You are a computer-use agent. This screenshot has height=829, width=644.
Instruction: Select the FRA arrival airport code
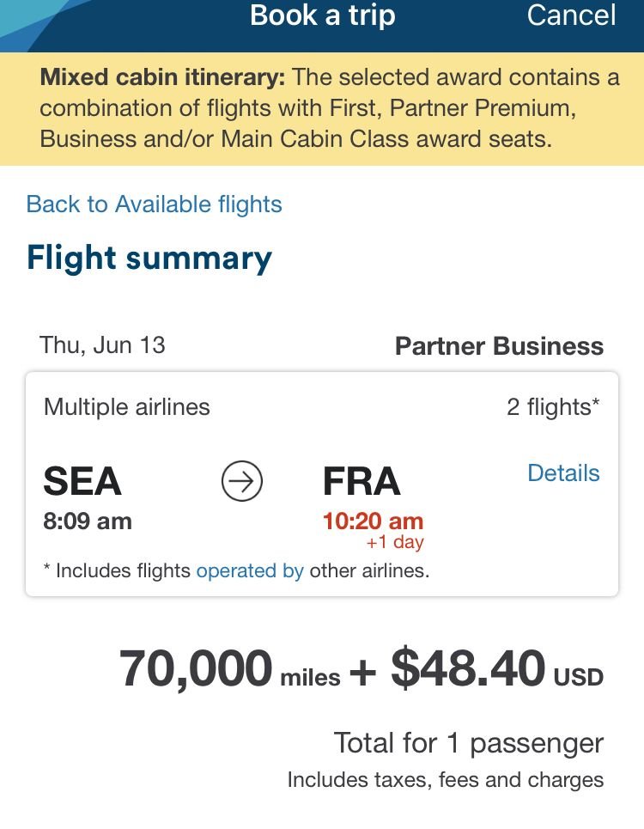[x=361, y=482]
